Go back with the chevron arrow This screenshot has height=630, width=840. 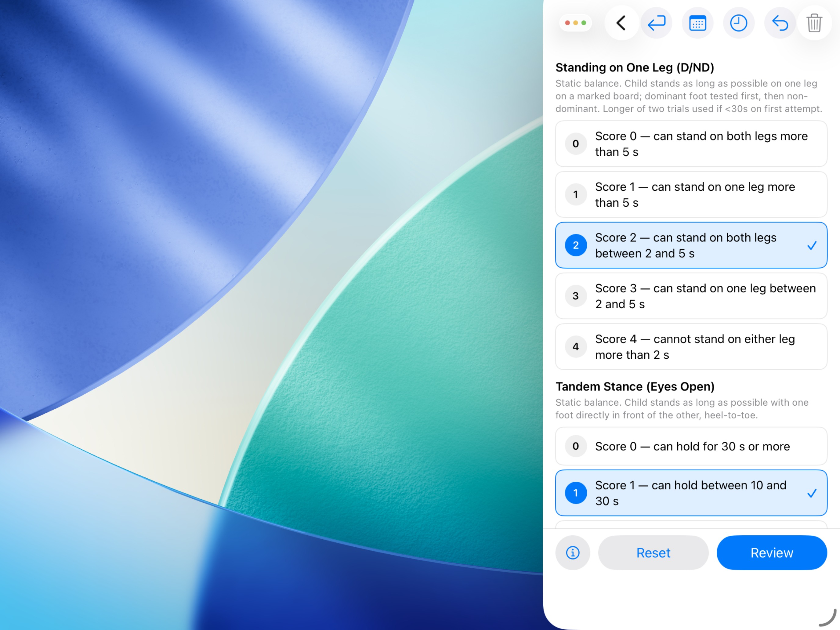point(621,23)
